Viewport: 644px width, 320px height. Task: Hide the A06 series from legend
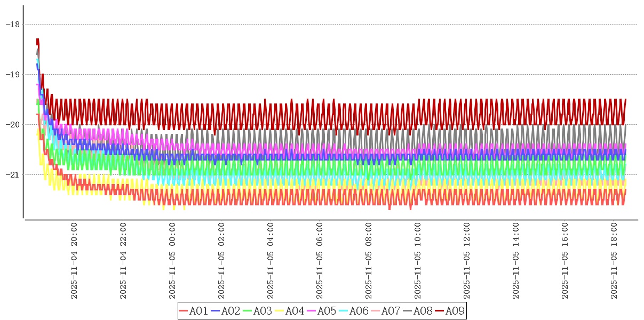359,311
